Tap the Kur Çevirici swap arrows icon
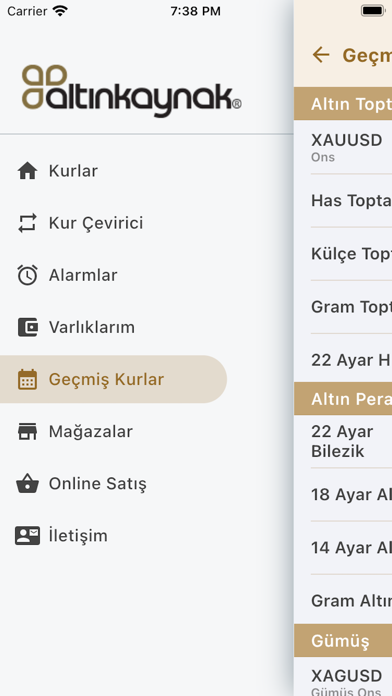392x696 pixels. coord(28,223)
